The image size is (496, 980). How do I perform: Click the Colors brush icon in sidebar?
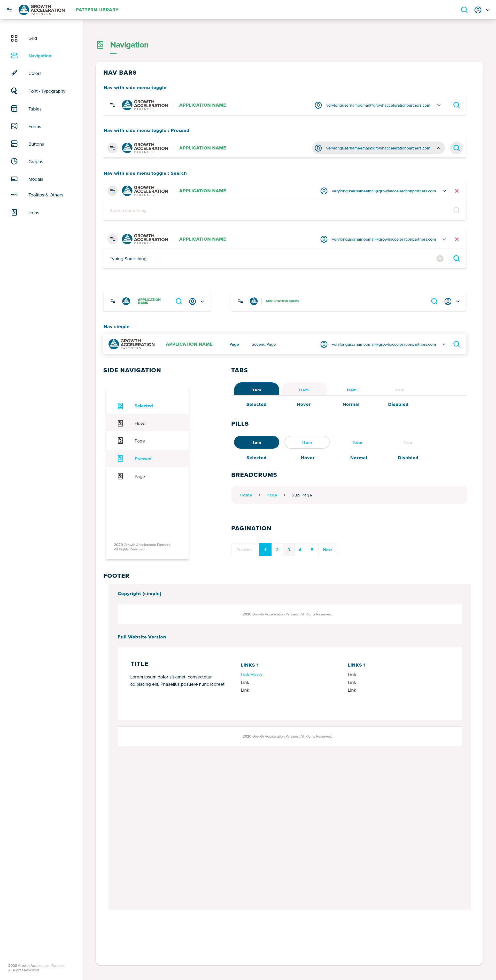(x=14, y=73)
